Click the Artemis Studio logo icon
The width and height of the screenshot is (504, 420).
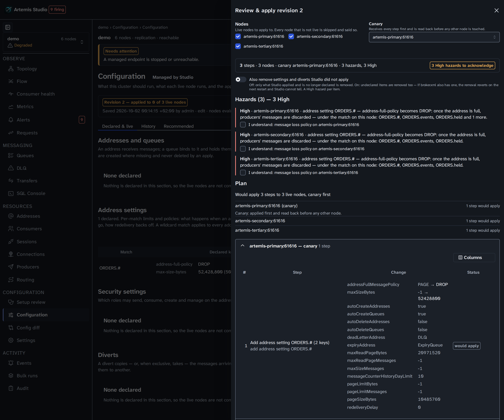pos(8,10)
